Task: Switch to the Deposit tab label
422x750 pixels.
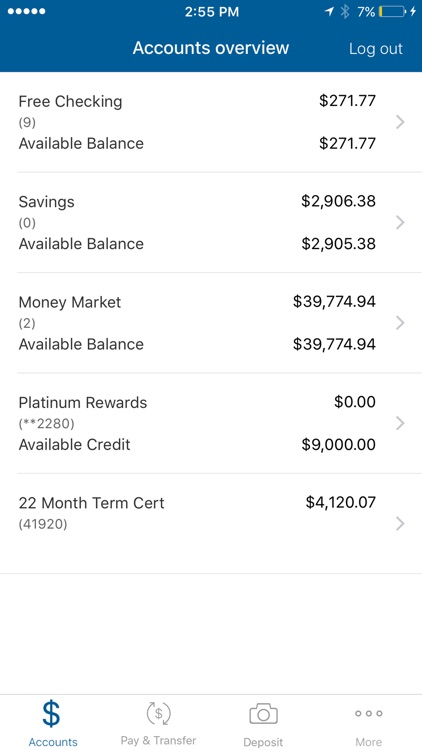Action: click(263, 742)
